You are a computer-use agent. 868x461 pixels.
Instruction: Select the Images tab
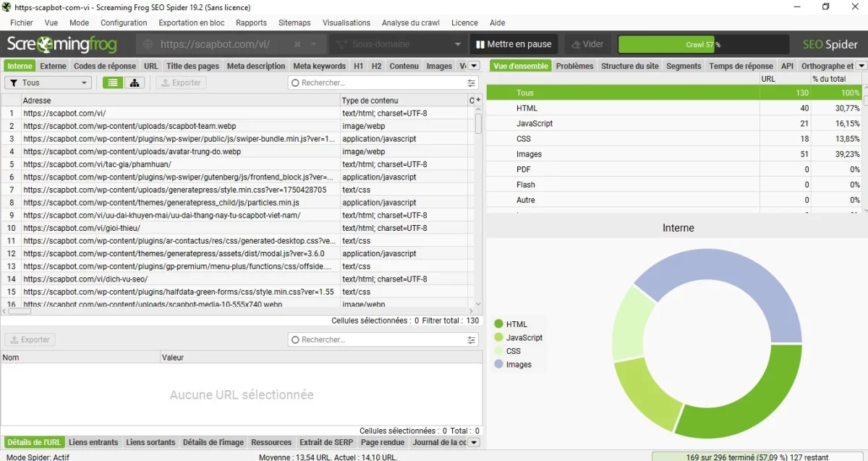coord(439,66)
